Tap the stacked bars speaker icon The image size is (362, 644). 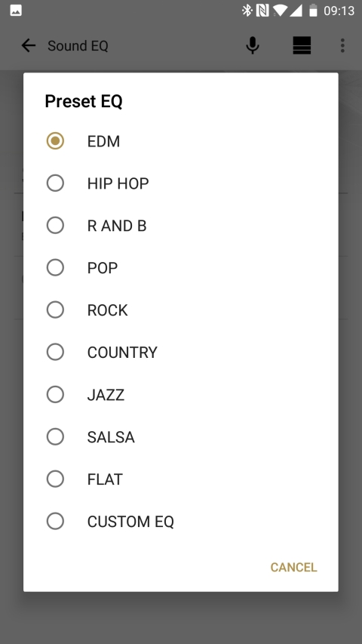[x=302, y=45]
